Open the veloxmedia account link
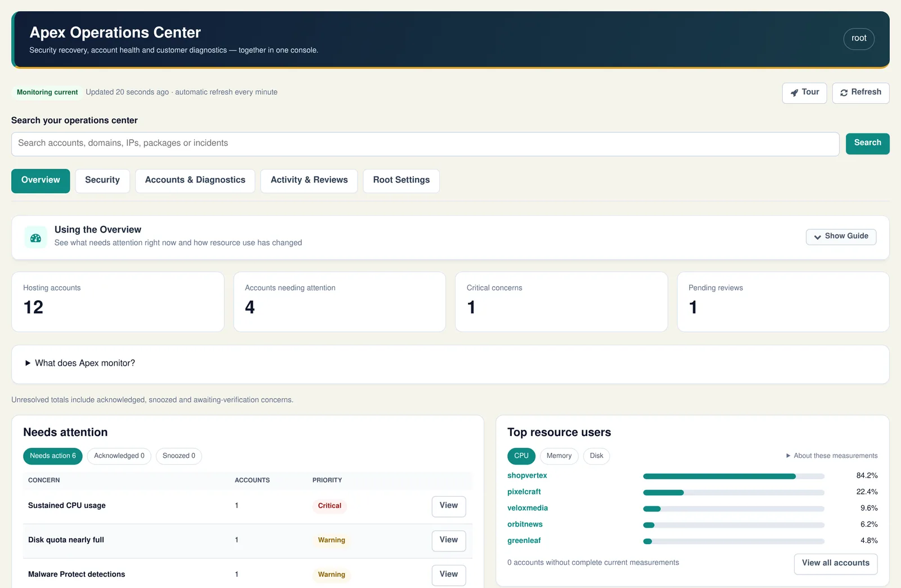 tap(528, 509)
